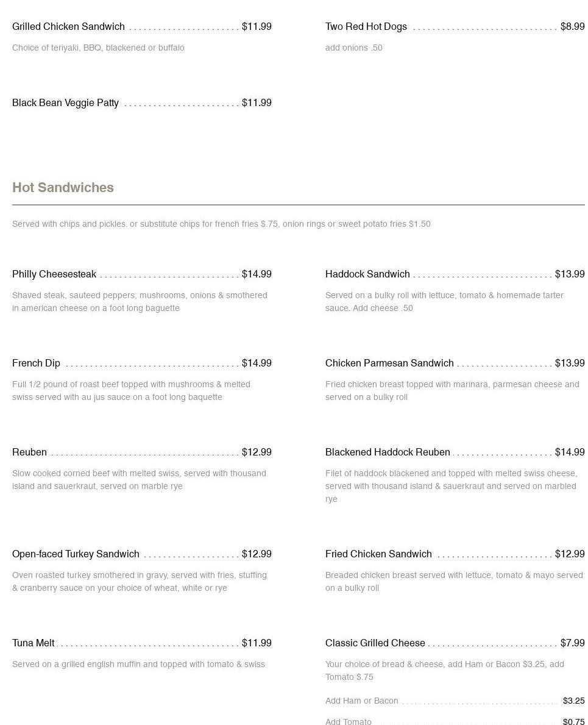Viewport: 588px width, 725px height.
Task: Click the chips and pickles serving note
Action: click(x=221, y=224)
